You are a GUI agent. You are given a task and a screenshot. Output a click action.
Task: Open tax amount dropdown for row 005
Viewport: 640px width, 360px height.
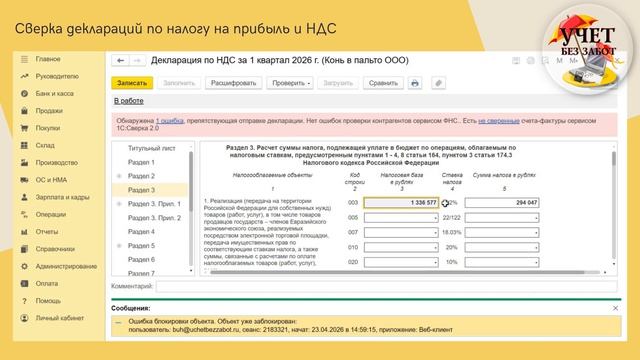click(x=536, y=218)
